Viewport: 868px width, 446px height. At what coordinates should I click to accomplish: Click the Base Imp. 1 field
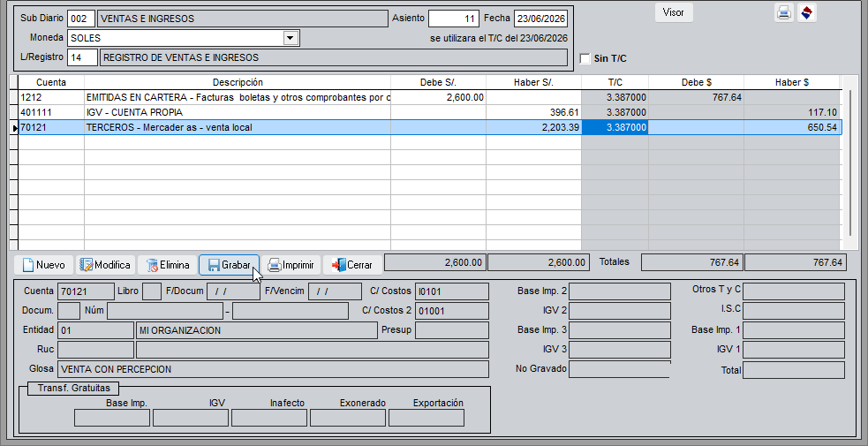794,330
